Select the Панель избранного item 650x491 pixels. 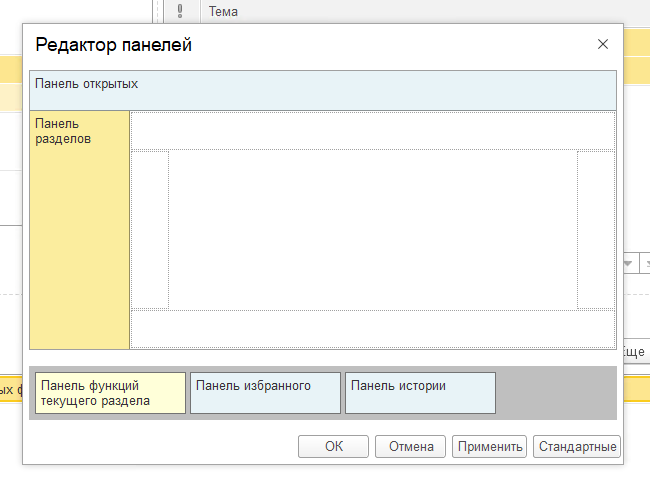click(265, 393)
